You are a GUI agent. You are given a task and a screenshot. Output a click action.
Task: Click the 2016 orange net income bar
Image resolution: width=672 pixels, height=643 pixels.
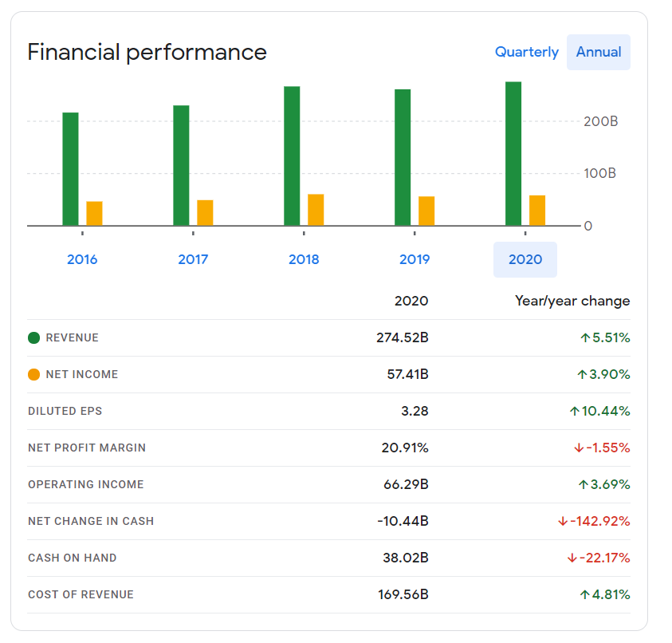[94, 213]
